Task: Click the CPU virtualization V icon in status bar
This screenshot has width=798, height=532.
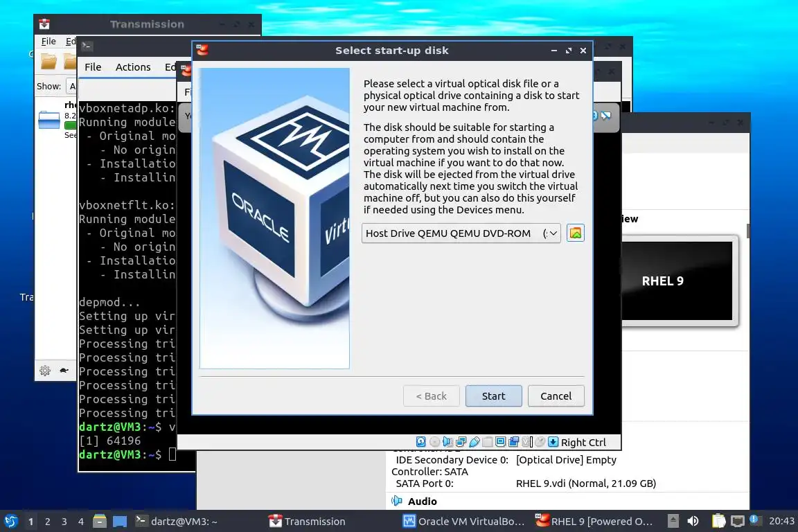Action: pyautogui.click(x=527, y=442)
